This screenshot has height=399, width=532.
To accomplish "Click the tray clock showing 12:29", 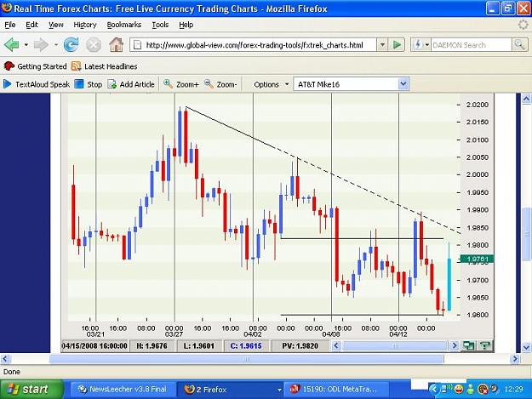I will (x=513, y=389).
